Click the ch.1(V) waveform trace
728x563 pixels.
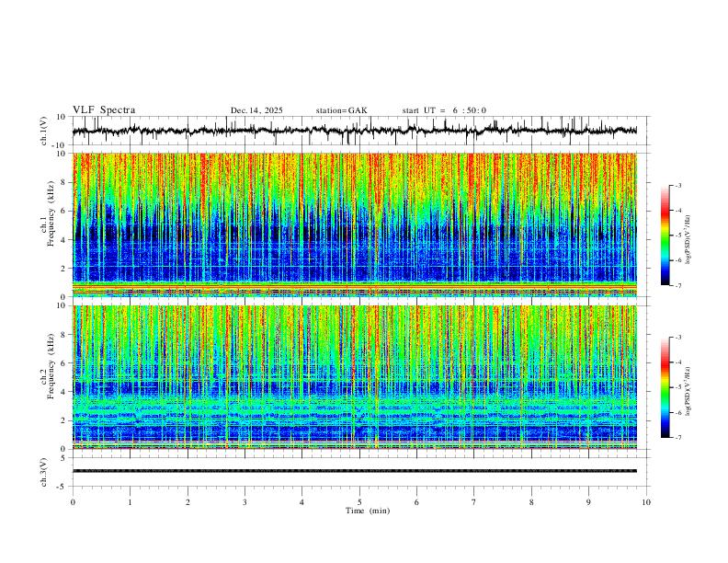coord(354,131)
